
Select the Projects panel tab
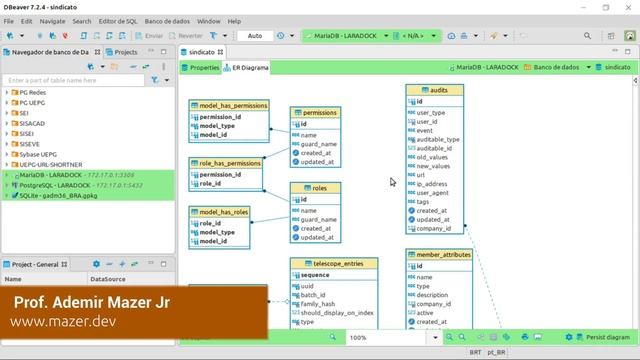click(x=122, y=52)
